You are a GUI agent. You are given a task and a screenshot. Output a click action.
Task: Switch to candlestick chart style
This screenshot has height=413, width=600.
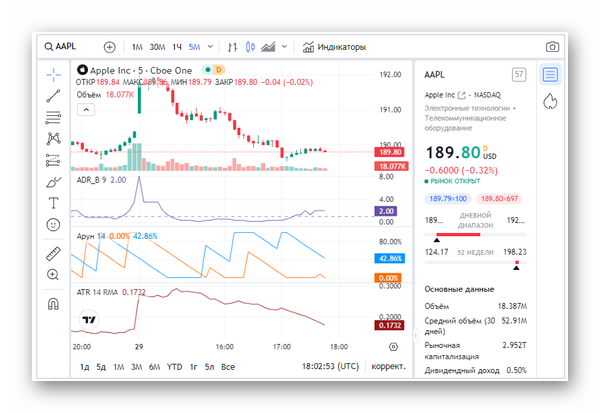click(250, 47)
